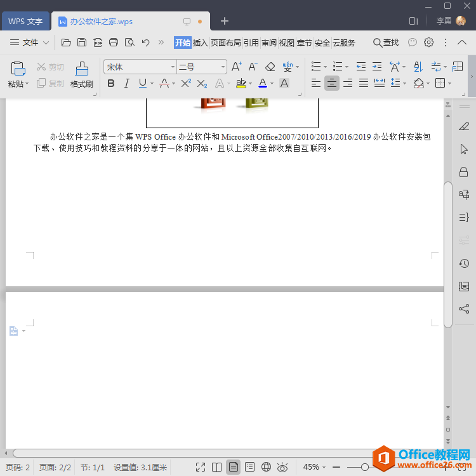Open feedback chat bubble icon
476x476 pixels.
click(x=413, y=42)
